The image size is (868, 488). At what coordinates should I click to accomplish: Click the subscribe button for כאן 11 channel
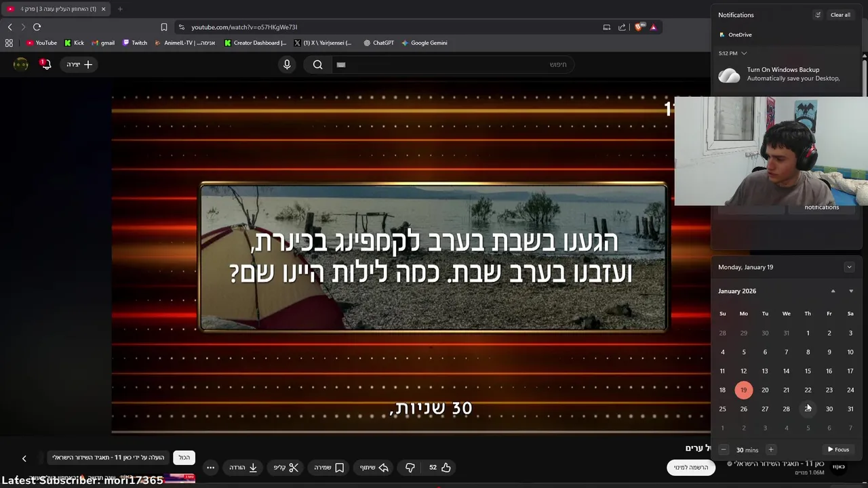pyautogui.click(x=691, y=467)
